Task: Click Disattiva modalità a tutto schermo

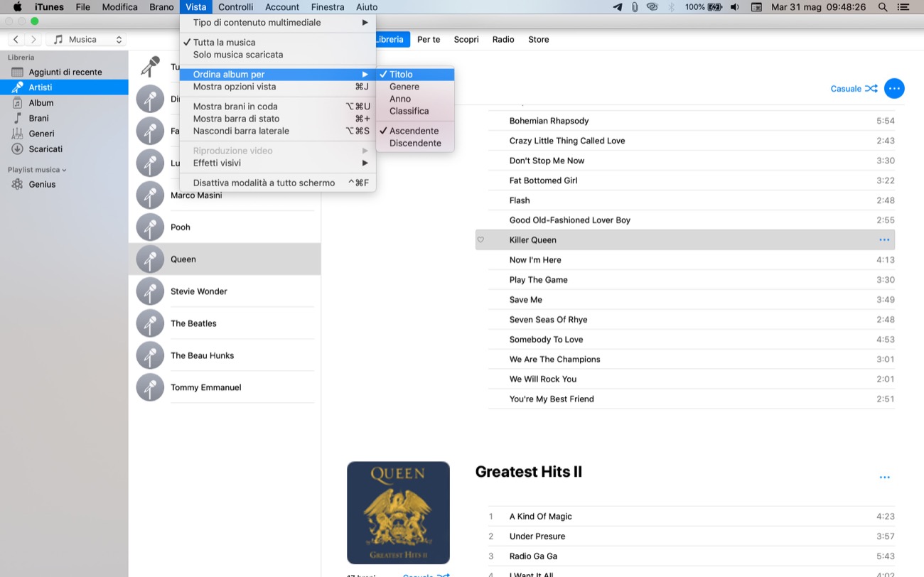Action: tap(278, 183)
